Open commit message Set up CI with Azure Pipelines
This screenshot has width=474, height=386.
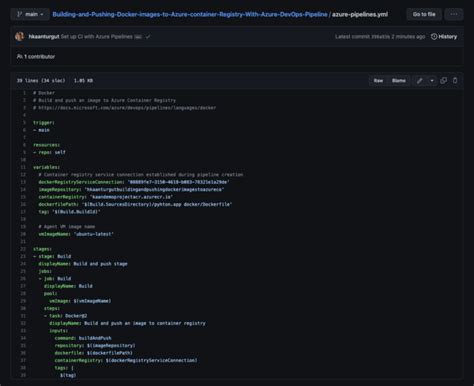coord(97,37)
